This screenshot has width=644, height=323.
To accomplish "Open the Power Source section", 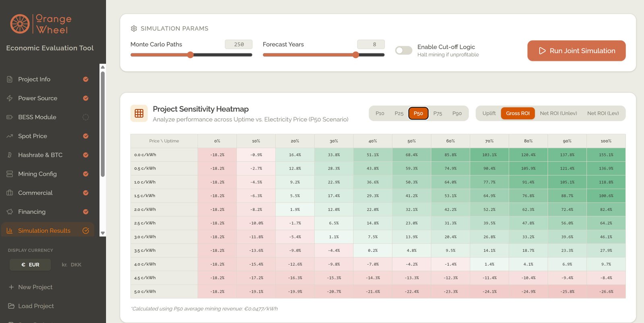I will (47, 98).
